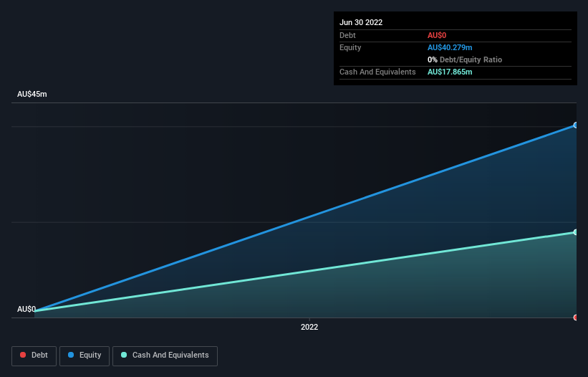
Task: Toggle the Cash And Equivalents legend button
Action: coord(165,355)
